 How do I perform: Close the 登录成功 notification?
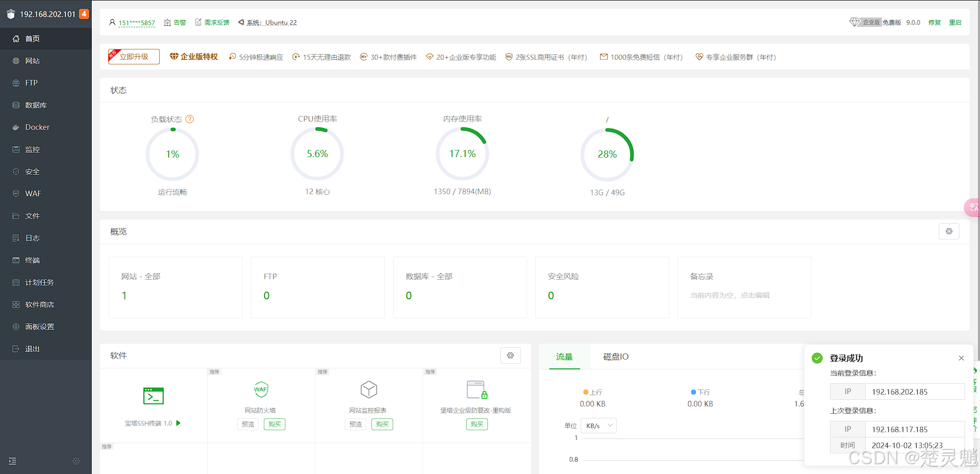coord(961,358)
